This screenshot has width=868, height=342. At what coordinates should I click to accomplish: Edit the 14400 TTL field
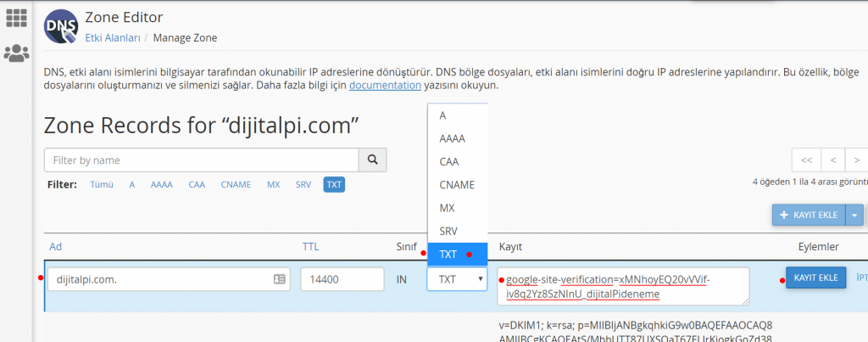coord(342,279)
